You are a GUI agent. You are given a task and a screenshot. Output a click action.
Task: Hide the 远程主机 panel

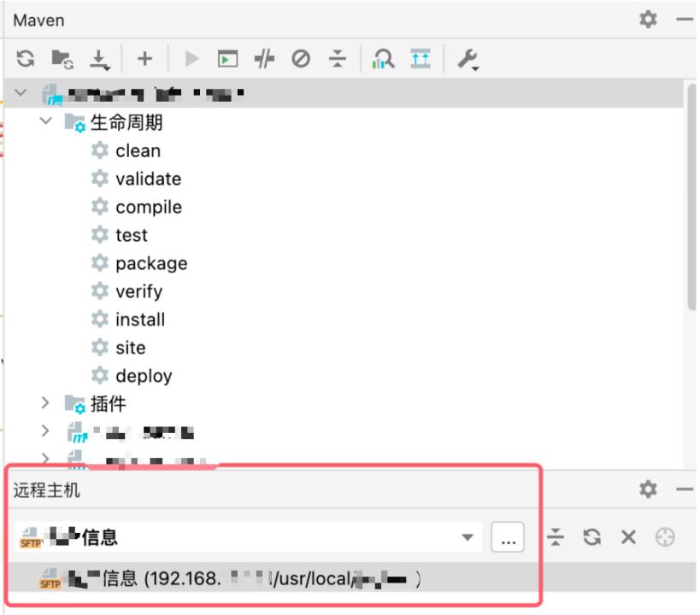click(x=685, y=489)
